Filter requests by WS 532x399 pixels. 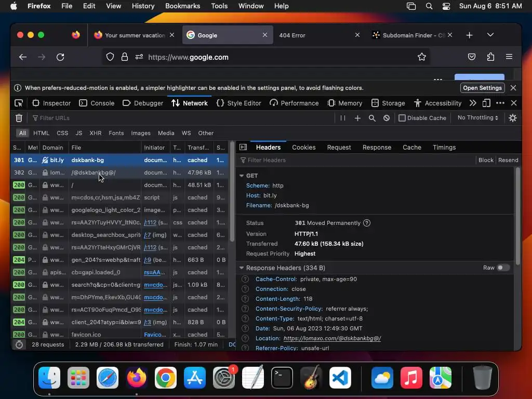click(187, 133)
